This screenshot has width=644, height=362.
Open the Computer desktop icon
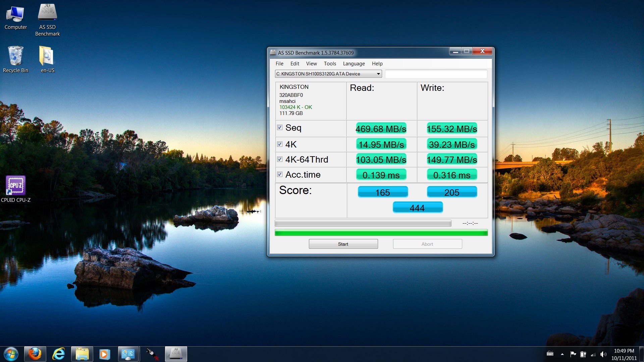point(15,17)
